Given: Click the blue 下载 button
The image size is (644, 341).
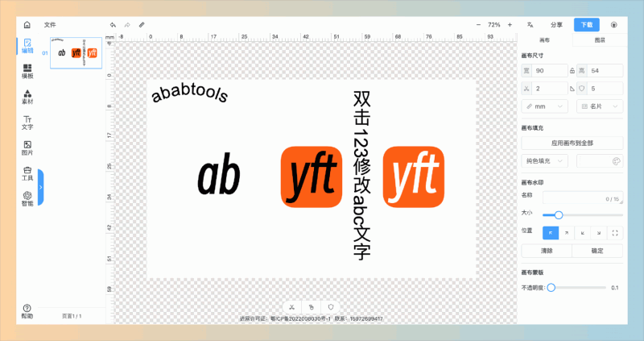Looking at the screenshot, I should [587, 25].
